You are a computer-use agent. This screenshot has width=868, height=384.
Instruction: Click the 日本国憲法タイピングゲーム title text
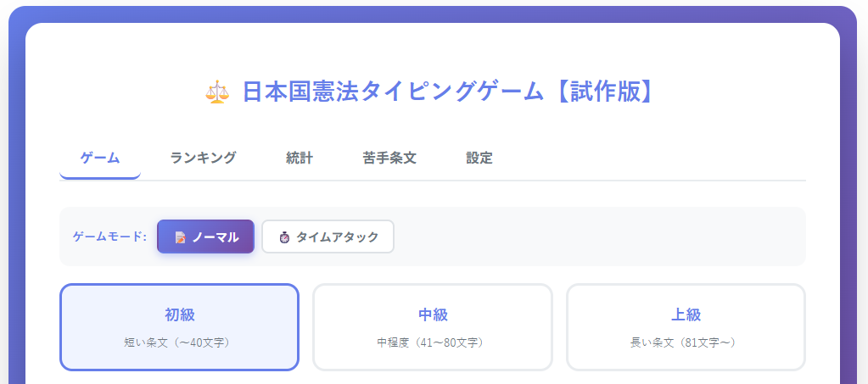[x=393, y=92]
